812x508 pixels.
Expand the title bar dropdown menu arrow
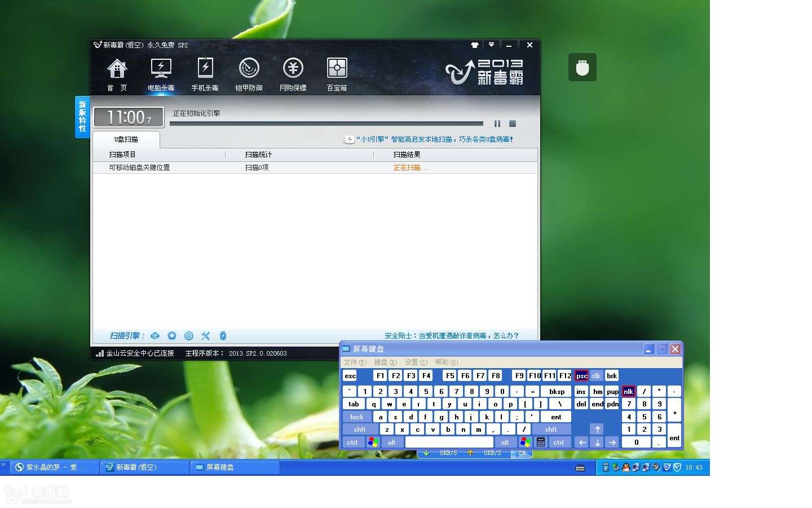(491, 45)
